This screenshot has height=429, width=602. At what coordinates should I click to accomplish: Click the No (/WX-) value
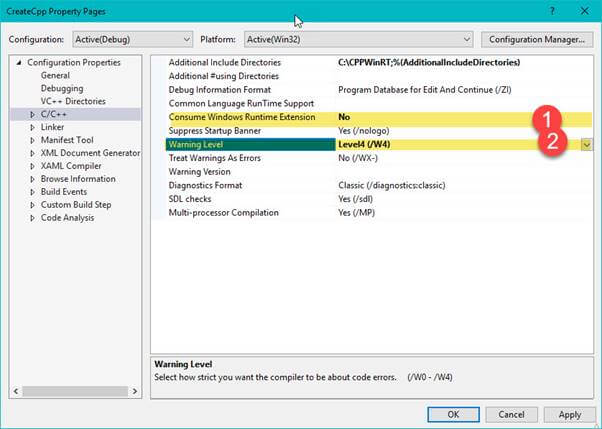click(358, 158)
